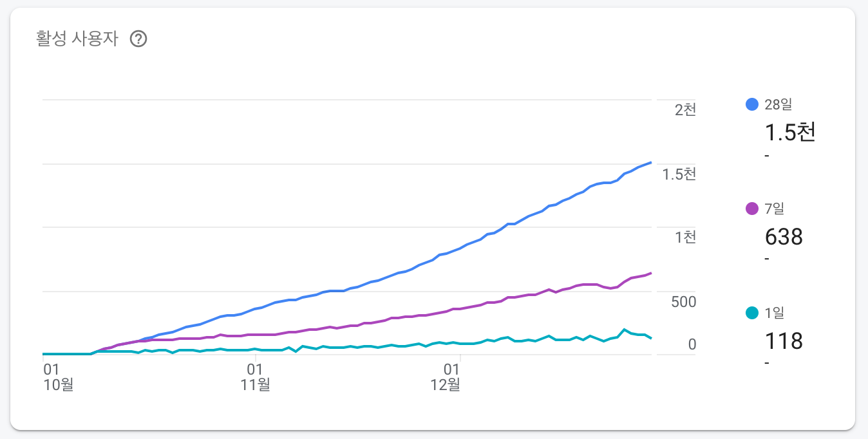Click the large 1.5천 value under 28일
This screenshot has height=439, width=868.
(x=789, y=133)
